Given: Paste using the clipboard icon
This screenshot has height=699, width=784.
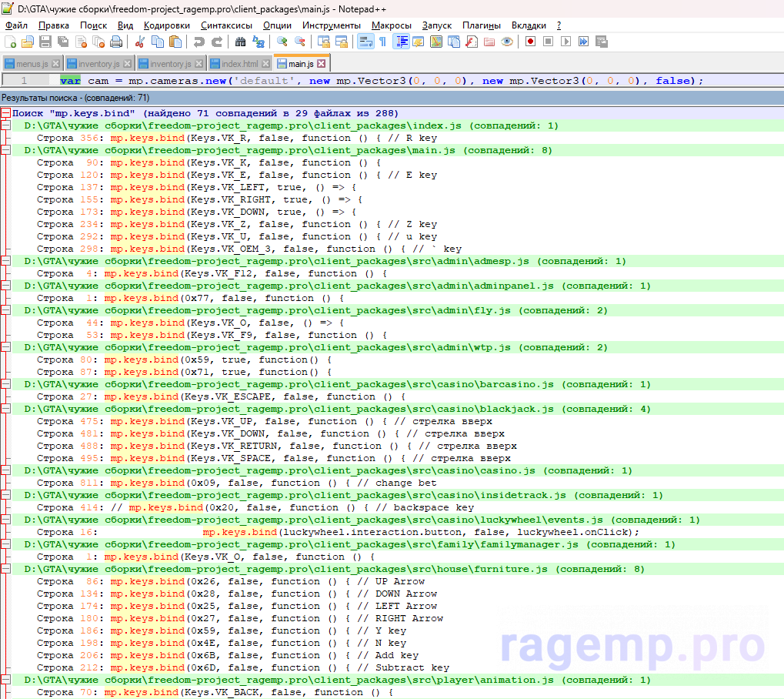Looking at the screenshot, I should point(175,42).
